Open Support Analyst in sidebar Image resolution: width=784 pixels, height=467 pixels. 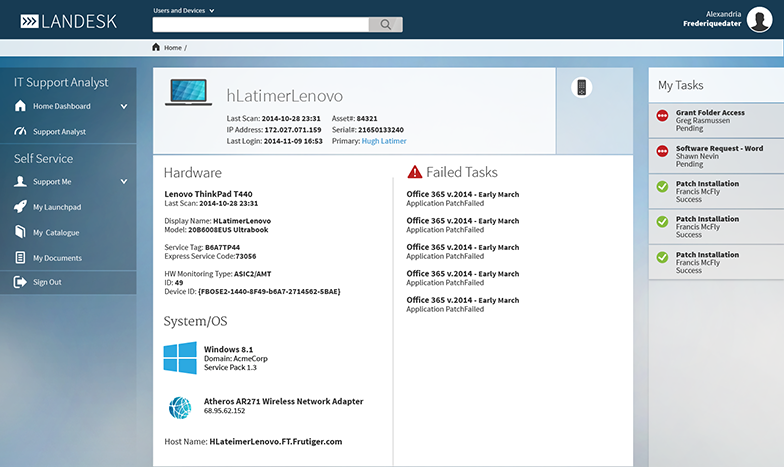[x=59, y=132]
